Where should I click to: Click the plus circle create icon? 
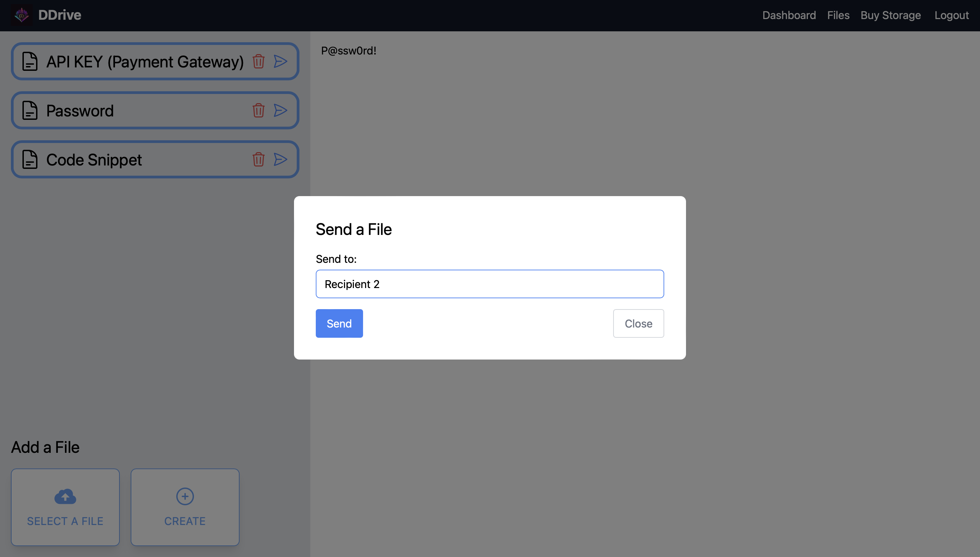185,496
